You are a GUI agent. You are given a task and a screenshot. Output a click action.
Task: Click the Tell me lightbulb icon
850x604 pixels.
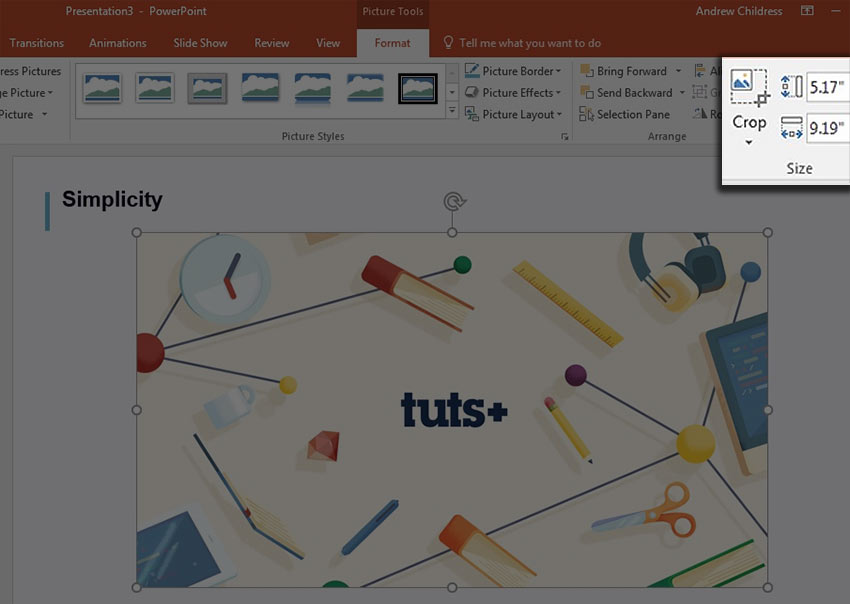(448, 42)
